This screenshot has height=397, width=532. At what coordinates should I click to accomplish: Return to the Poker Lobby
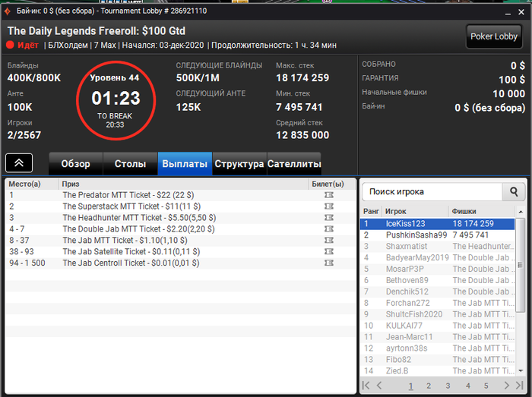(x=494, y=36)
